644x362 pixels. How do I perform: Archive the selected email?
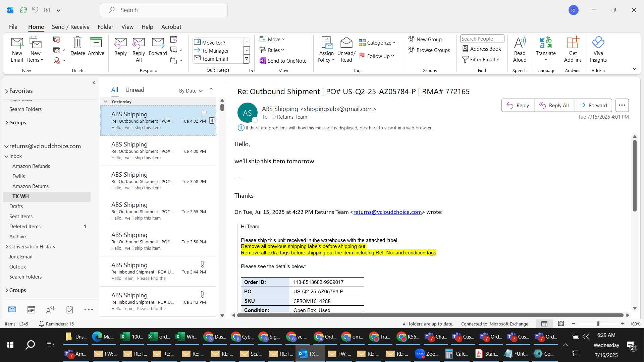point(96,46)
